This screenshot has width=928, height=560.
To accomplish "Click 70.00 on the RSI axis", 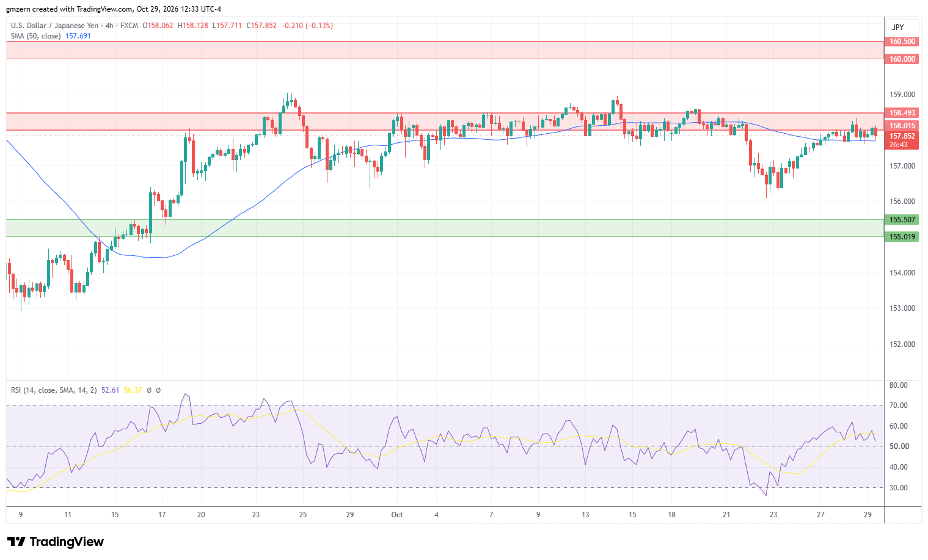I will 899,405.
